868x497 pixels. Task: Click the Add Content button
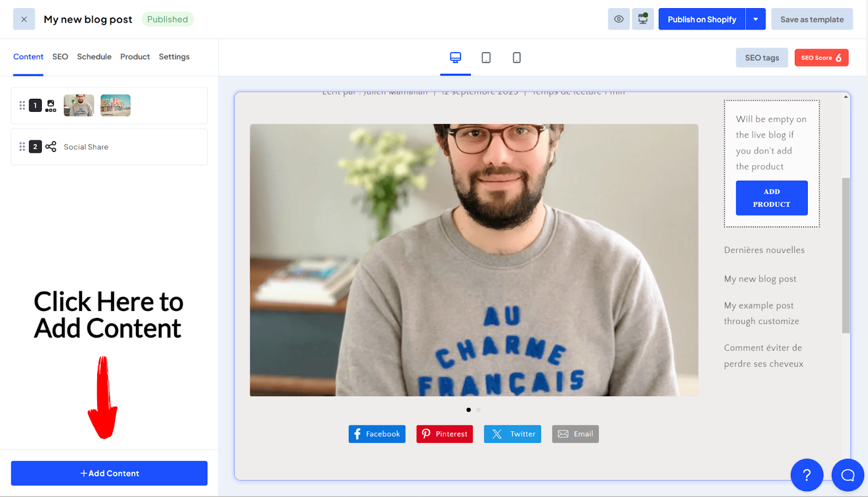click(x=108, y=473)
